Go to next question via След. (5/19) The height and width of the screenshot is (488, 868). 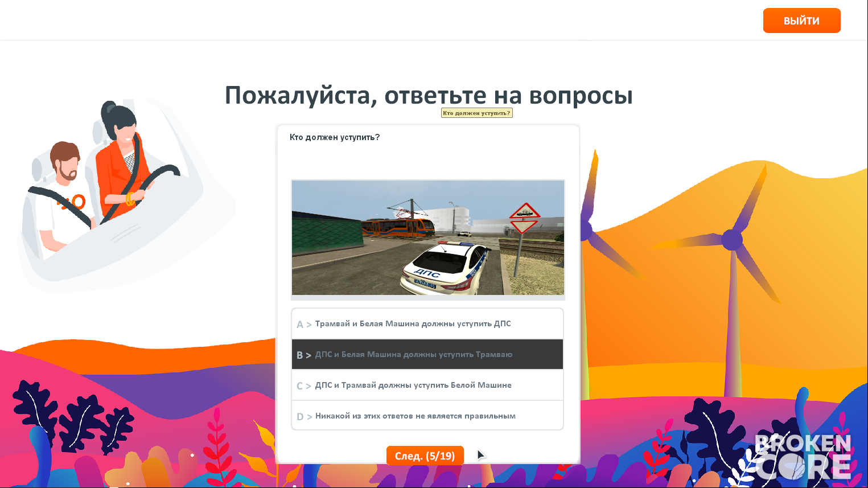(x=425, y=456)
